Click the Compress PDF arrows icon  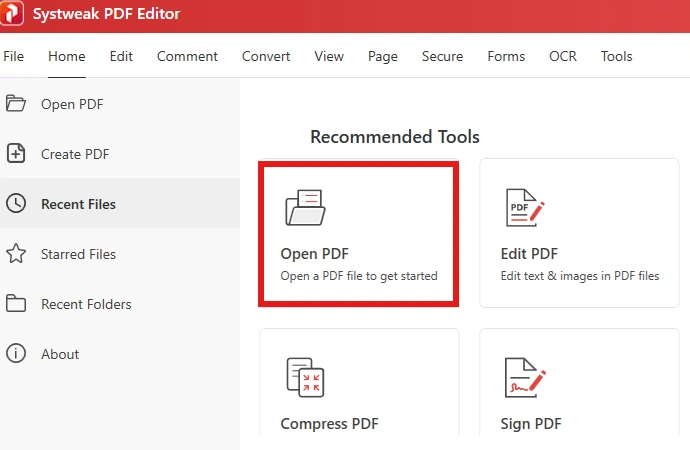click(305, 377)
